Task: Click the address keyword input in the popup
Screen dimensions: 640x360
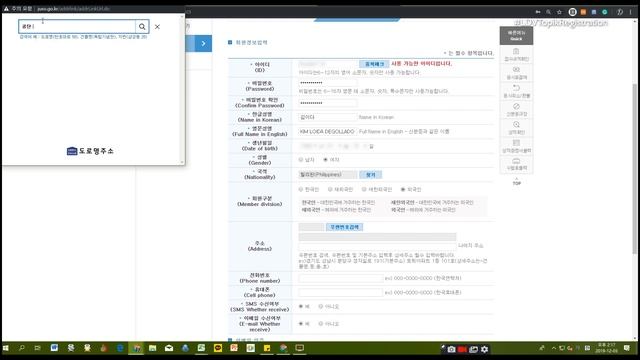Action: (77, 27)
